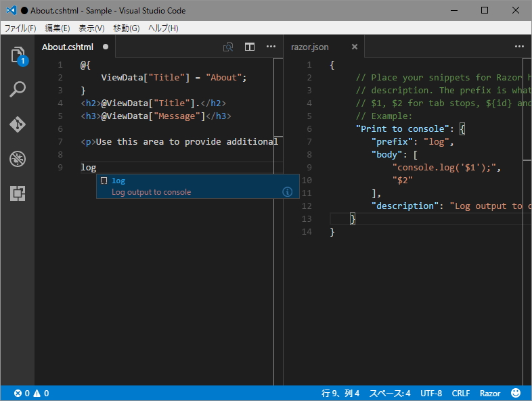Minimize the Visual Studio Code window

pyautogui.click(x=454, y=10)
